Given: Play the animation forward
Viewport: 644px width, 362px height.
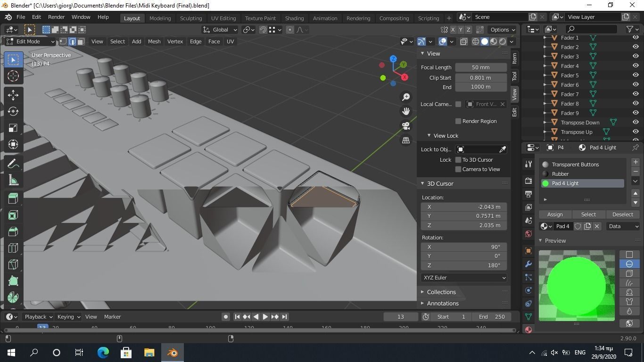Looking at the screenshot, I should pyautogui.click(x=265, y=317).
